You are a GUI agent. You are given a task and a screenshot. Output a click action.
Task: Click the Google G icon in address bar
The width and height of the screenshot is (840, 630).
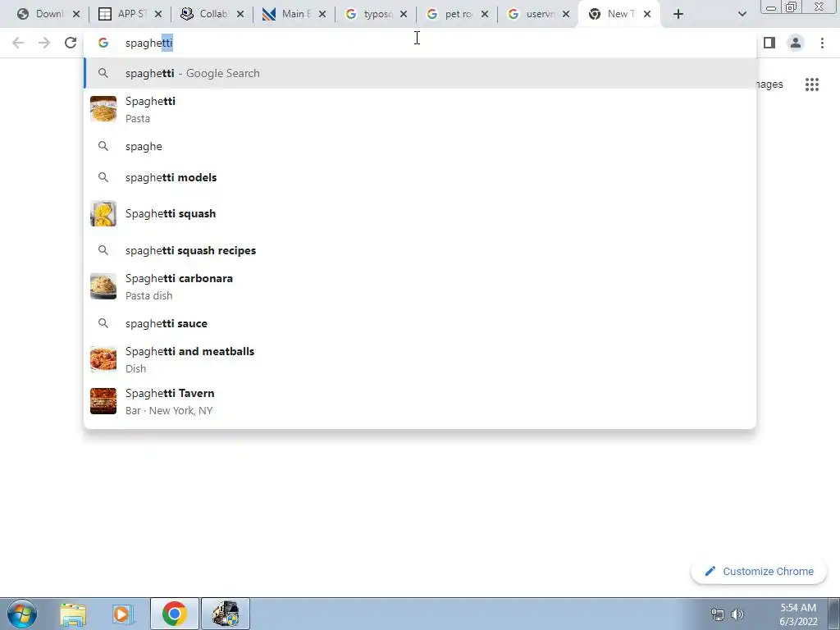[103, 43]
